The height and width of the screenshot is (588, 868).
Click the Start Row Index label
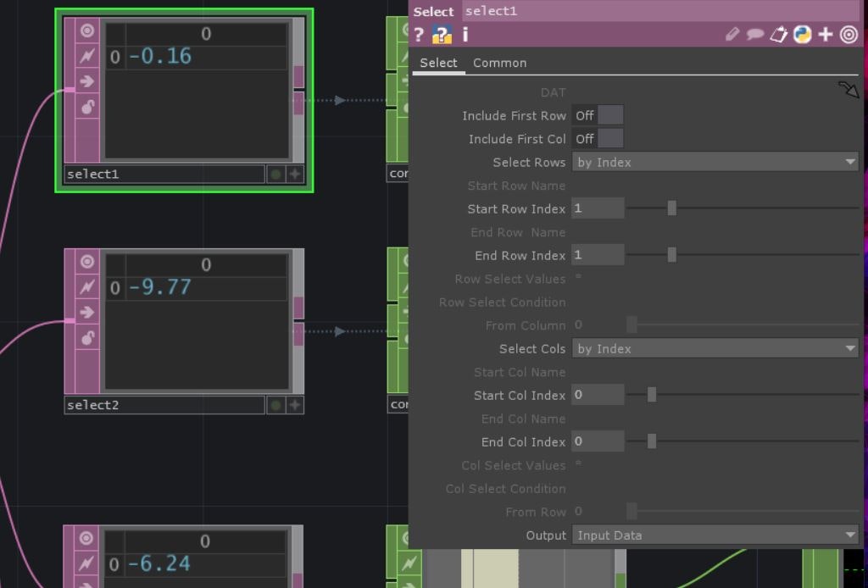(x=516, y=209)
